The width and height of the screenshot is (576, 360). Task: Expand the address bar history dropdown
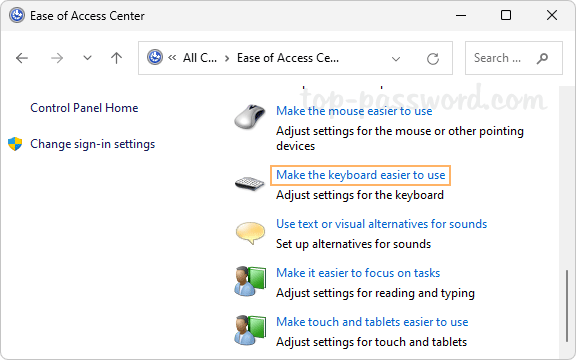[396, 59]
